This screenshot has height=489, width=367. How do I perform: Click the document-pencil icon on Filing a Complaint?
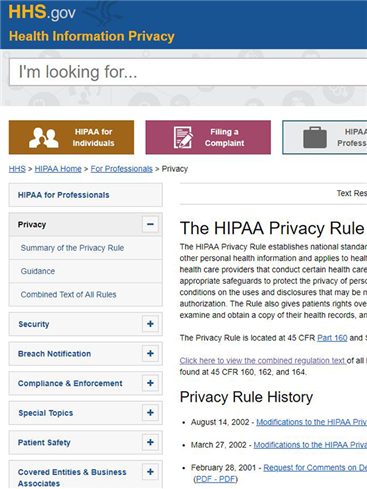pos(183,137)
